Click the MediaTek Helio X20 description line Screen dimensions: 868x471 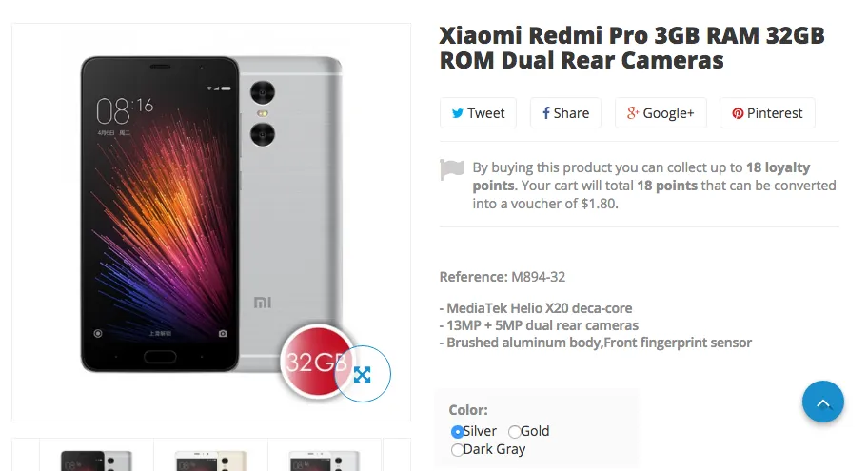point(536,308)
